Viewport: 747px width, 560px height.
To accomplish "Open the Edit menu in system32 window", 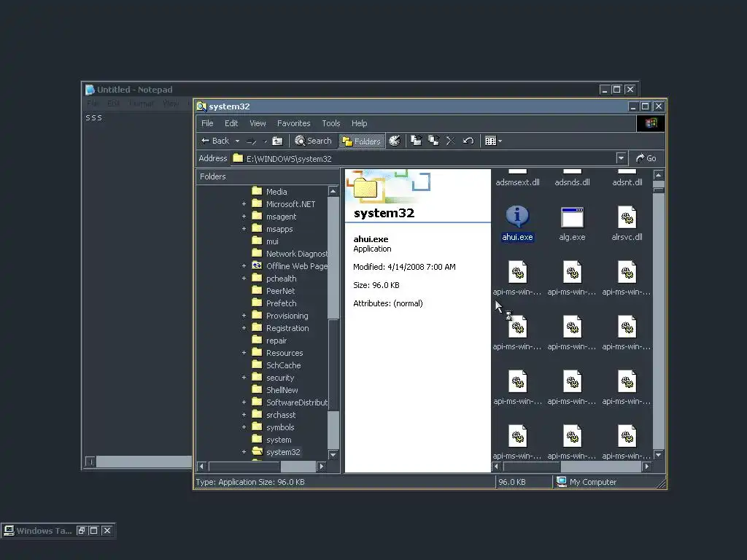I will (231, 123).
